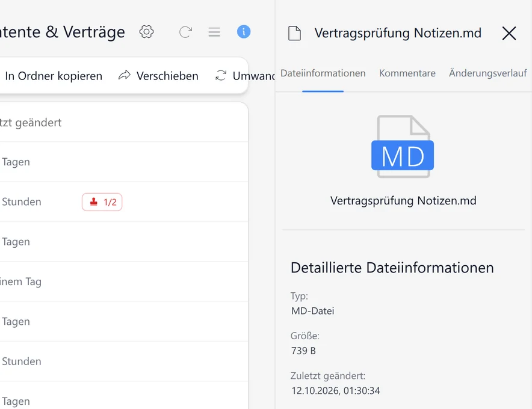Close the Vertragsprüfung Notizen.md details panel
The image size is (532, 409).
[x=509, y=33]
